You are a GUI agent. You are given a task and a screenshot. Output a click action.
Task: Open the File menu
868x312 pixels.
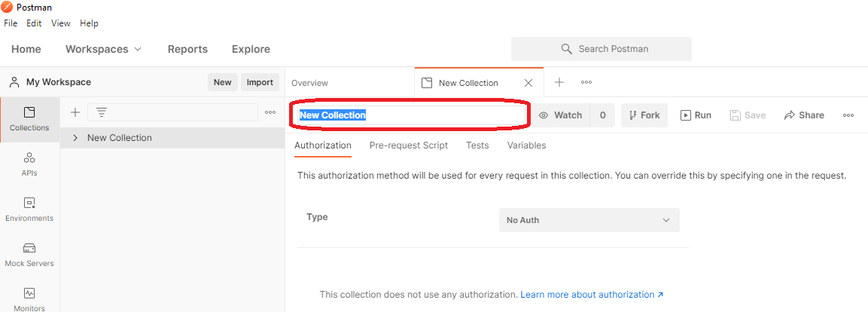pos(11,23)
